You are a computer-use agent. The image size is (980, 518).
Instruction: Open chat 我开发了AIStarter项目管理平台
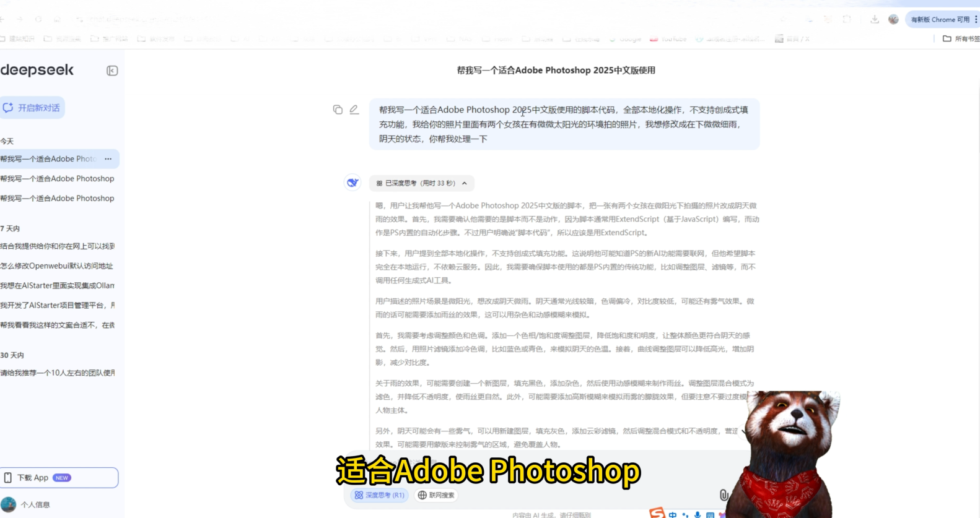pyautogui.click(x=58, y=305)
